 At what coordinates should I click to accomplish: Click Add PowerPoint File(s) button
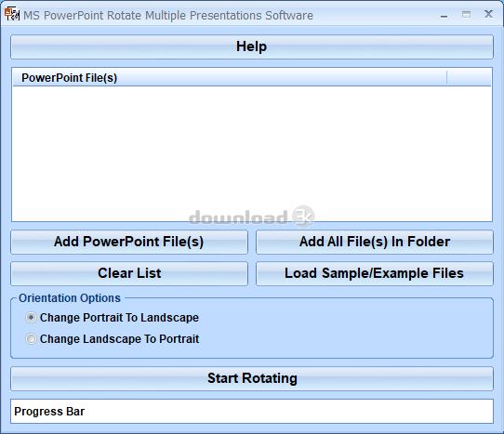point(129,242)
